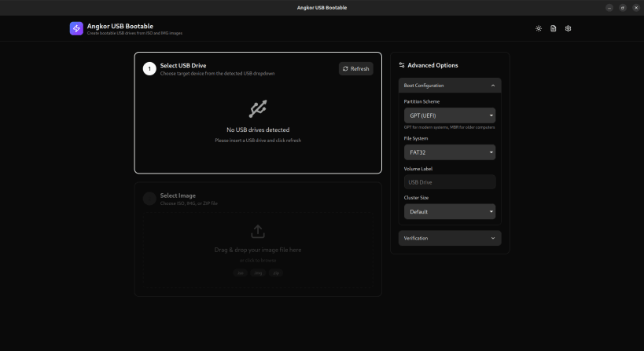Maximize the Angkor USB Bootable window
This screenshot has height=351, width=644.
coord(623,8)
